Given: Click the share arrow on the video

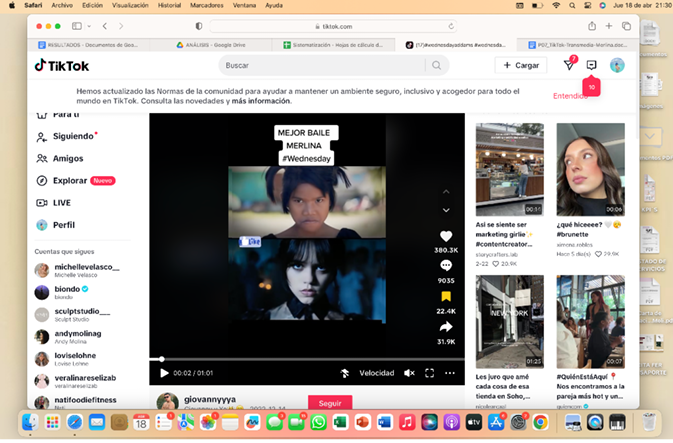Looking at the screenshot, I should [x=446, y=327].
